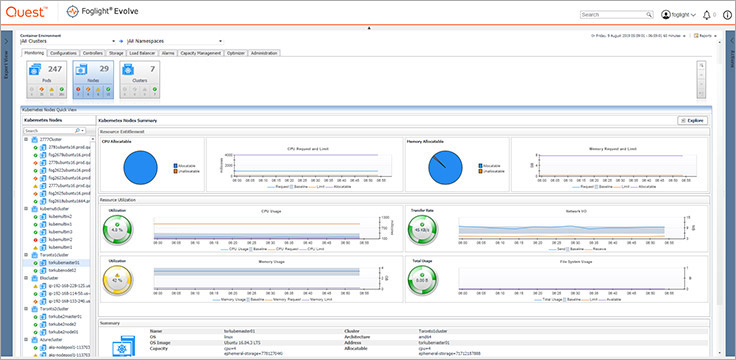This screenshot has width=736, height=360.
Task: Click the torkubemaster01 node icon
Action: (x=43, y=263)
